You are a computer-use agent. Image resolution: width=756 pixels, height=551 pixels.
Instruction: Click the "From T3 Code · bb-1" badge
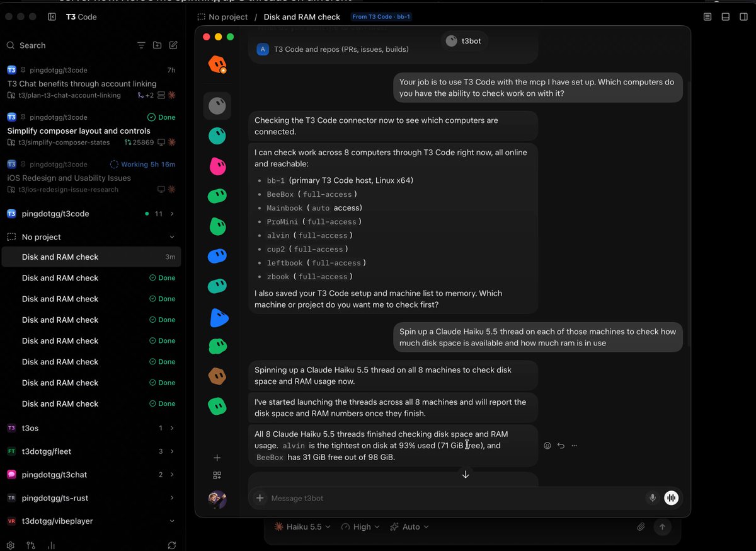[381, 17]
